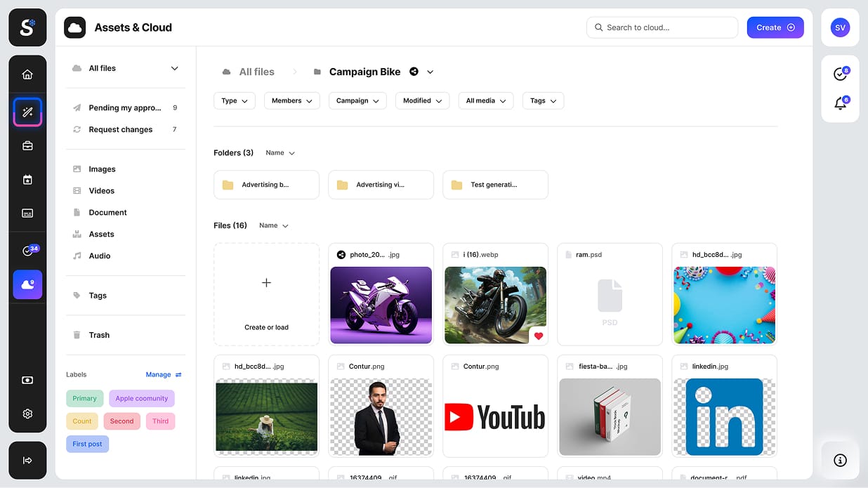Select the green Primary label

pos(85,399)
